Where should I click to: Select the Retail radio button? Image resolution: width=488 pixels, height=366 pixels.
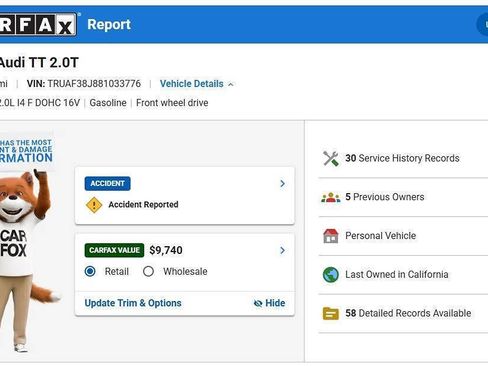[x=90, y=271]
